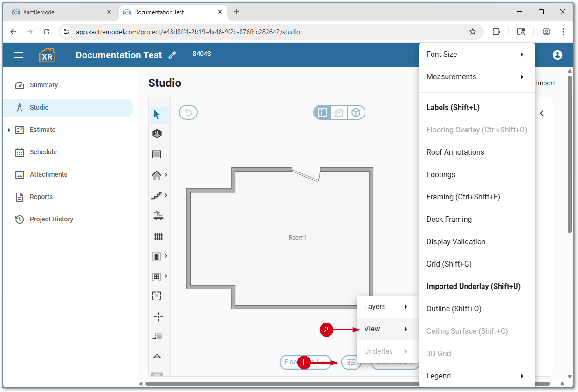Enable Roof Annotations display
Viewport: 578px width, 392px height.
(x=455, y=152)
